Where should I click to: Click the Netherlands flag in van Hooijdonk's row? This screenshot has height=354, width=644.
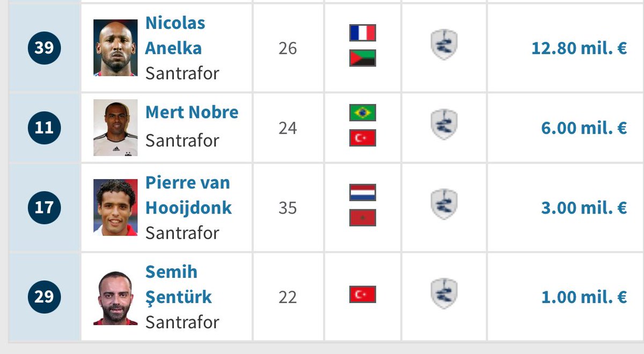click(x=362, y=193)
